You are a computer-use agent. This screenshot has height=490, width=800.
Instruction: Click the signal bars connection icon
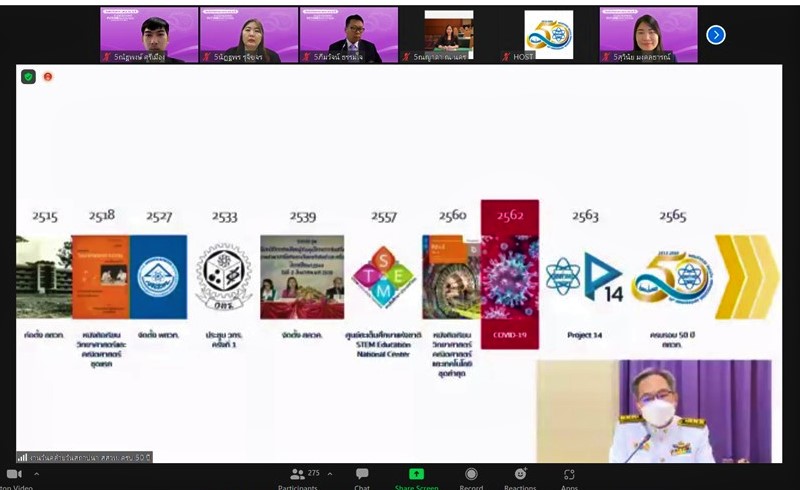tap(22, 457)
